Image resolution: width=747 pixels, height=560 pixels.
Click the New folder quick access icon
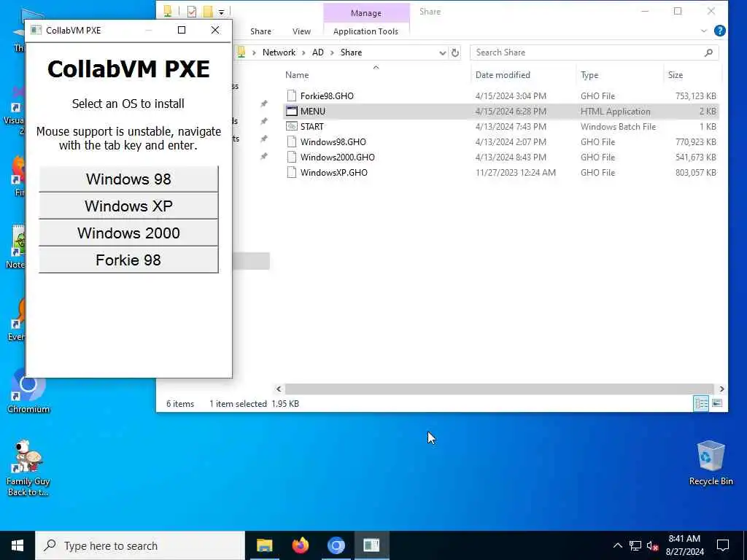[208, 12]
